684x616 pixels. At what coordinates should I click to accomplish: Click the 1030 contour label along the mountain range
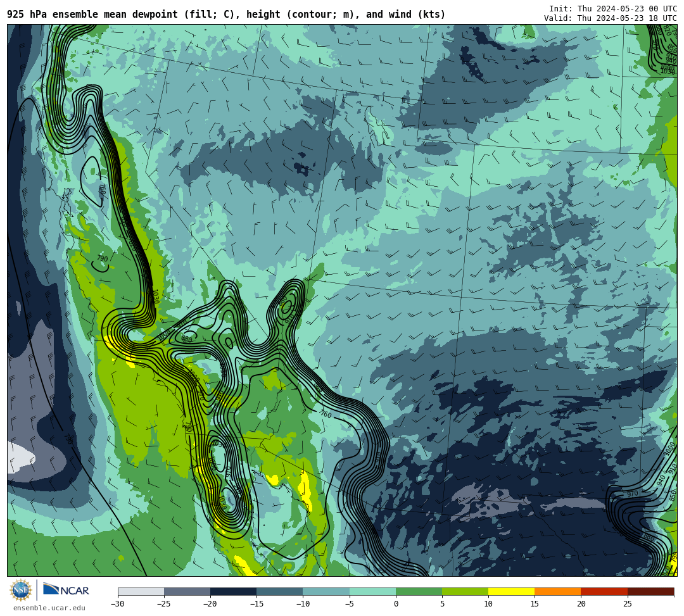point(155,296)
